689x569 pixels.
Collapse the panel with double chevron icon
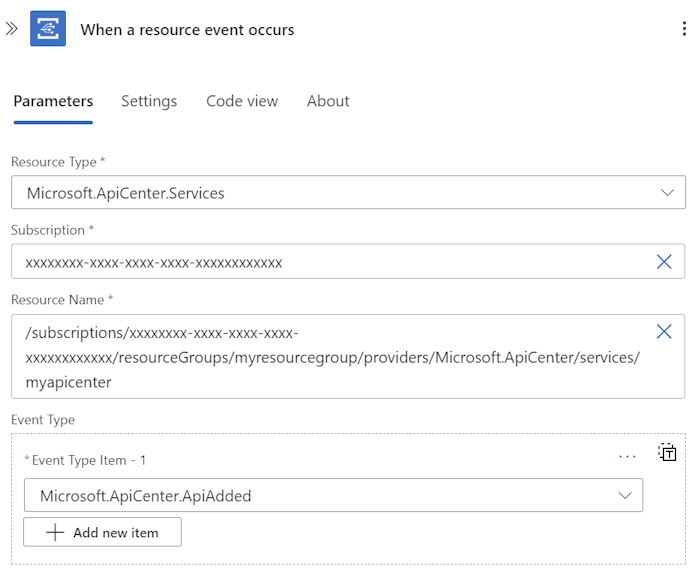point(12,29)
